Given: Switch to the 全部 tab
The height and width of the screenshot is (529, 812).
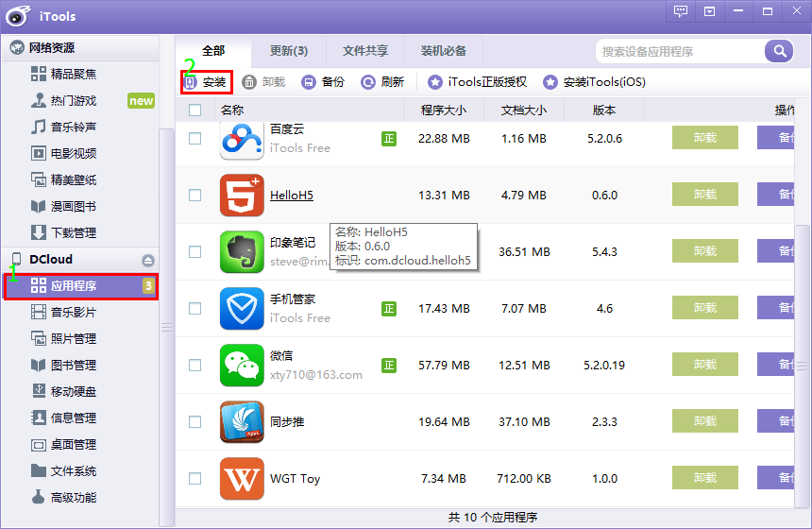Looking at the screenshot, I should point(213,51).
